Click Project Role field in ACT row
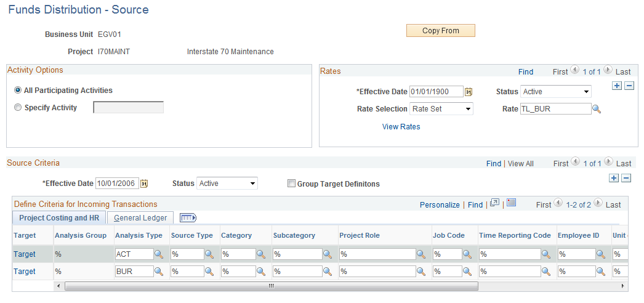 pos(377,254)
